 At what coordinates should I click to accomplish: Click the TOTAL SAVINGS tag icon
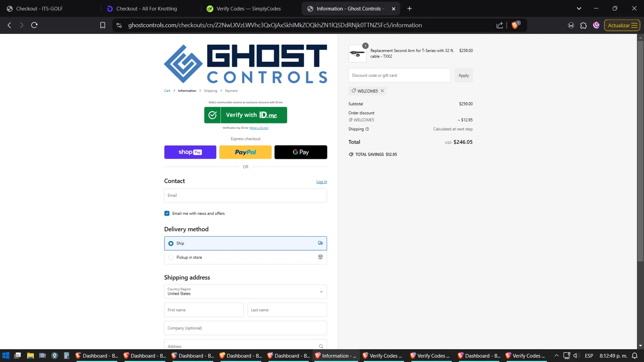[x=351, y=154]
